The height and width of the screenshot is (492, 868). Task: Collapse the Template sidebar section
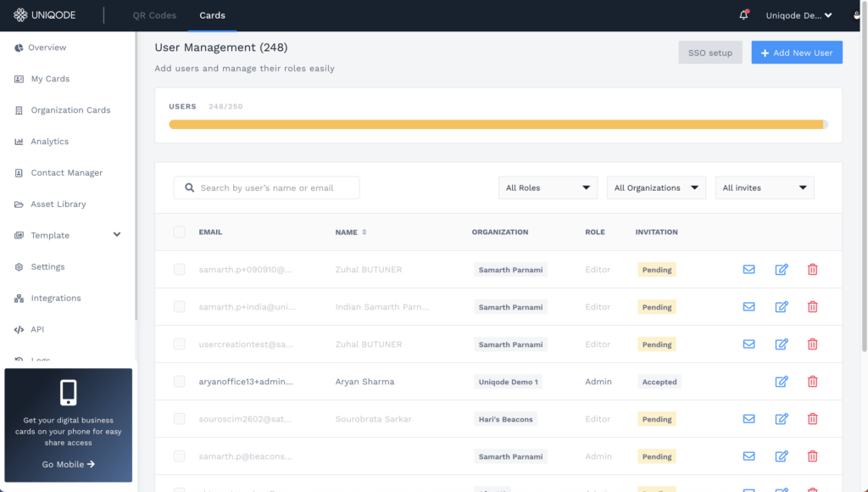coord(117,235)
